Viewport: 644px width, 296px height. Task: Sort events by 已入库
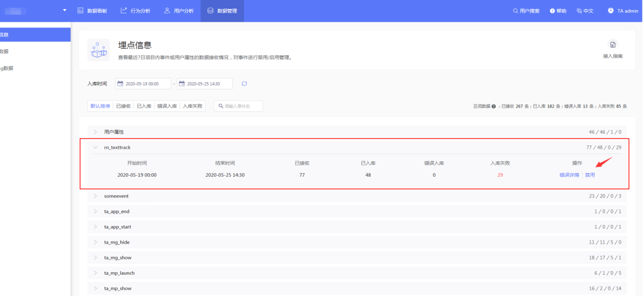point(144,106)
